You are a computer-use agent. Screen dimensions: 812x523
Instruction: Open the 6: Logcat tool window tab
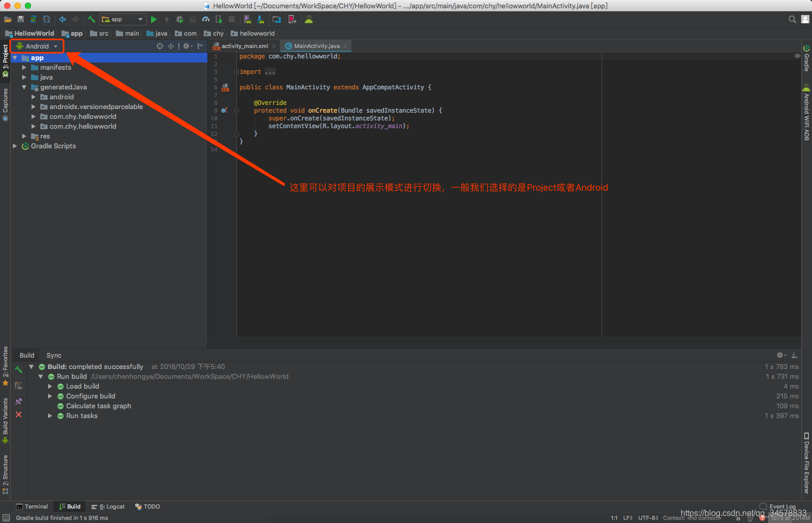[108, 506]
